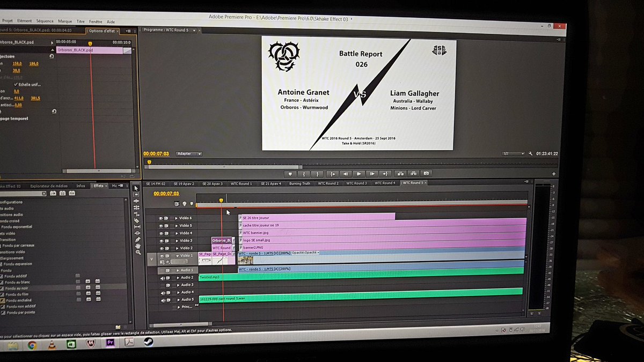Viewport: 644px width, 362px height.
Task: Open the Marque menu
Action: click(x=65, y=21)
